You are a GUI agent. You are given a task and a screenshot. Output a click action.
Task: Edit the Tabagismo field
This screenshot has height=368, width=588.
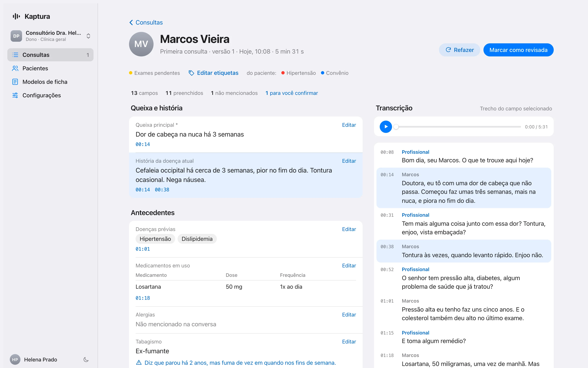[x=349, y=342]
